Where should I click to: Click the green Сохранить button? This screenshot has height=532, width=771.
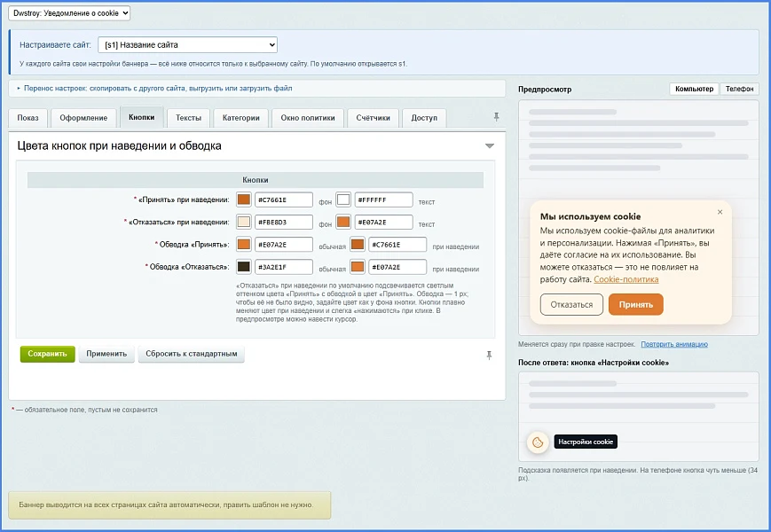point(47,354)
